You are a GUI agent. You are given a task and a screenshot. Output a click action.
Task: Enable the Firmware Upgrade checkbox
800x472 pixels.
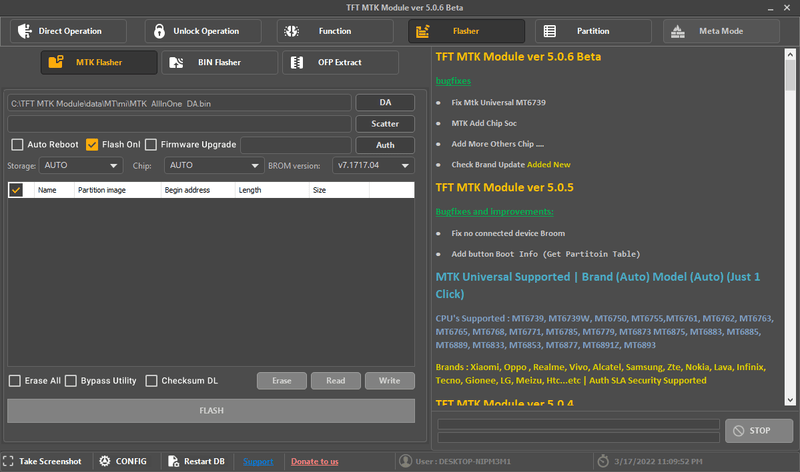(151, 144)
